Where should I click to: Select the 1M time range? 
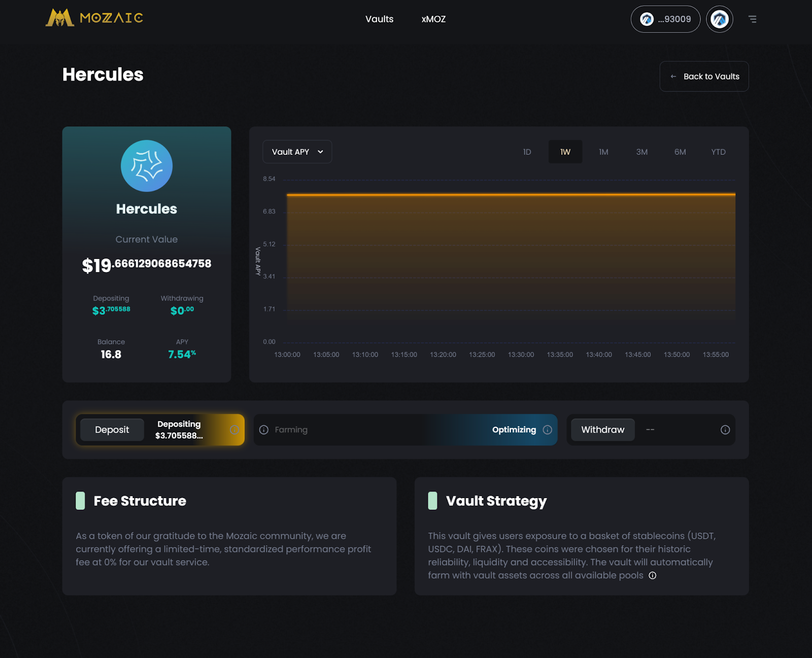(603, 152)
